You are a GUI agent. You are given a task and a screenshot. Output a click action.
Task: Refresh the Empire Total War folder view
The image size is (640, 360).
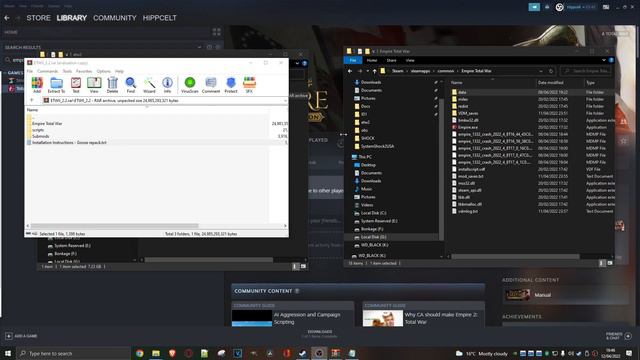pos(551,71)
